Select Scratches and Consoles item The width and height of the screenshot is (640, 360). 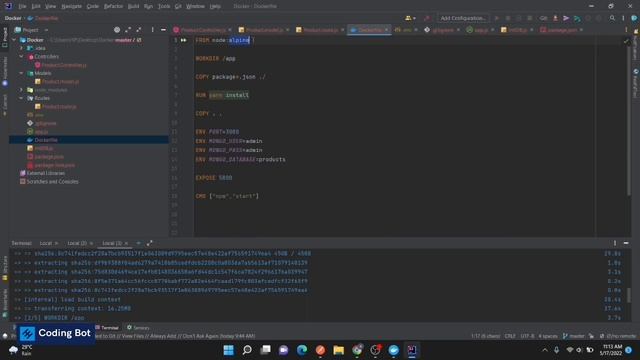click(52, 182)
